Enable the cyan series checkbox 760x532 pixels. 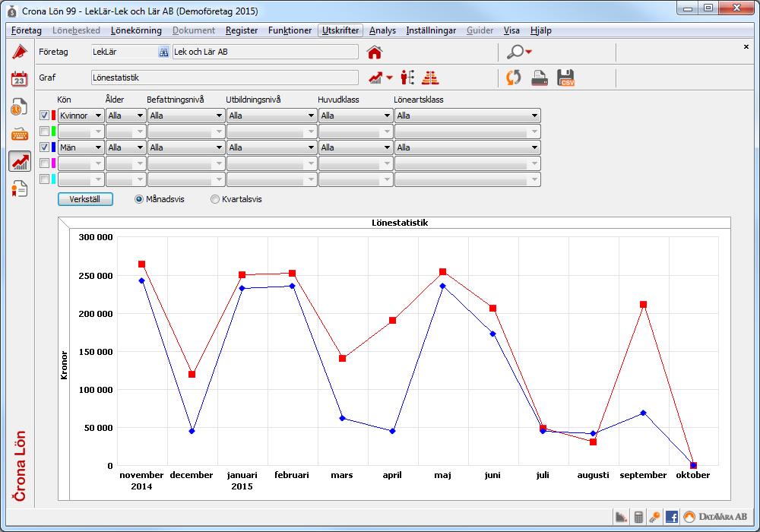44,179
